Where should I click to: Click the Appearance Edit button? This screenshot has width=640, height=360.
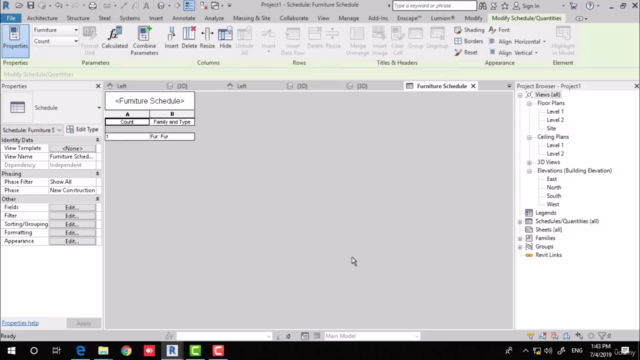[x=72, y=241]
